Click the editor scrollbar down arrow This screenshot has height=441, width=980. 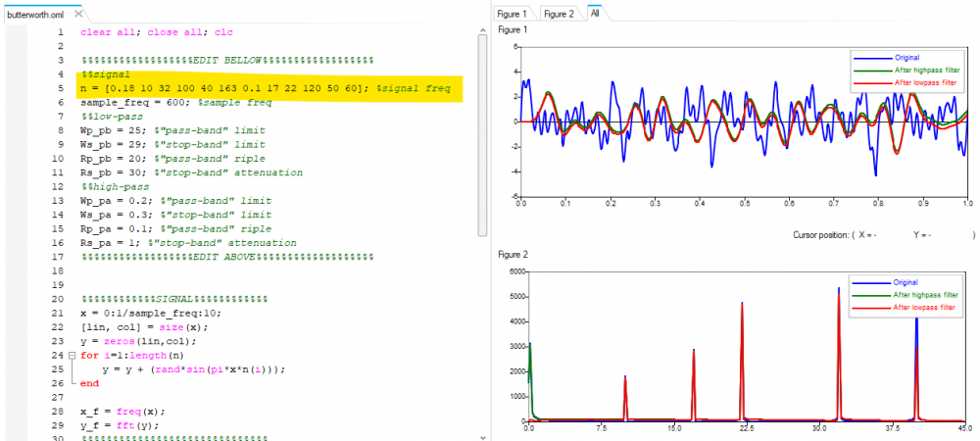[x=482, y=437]
